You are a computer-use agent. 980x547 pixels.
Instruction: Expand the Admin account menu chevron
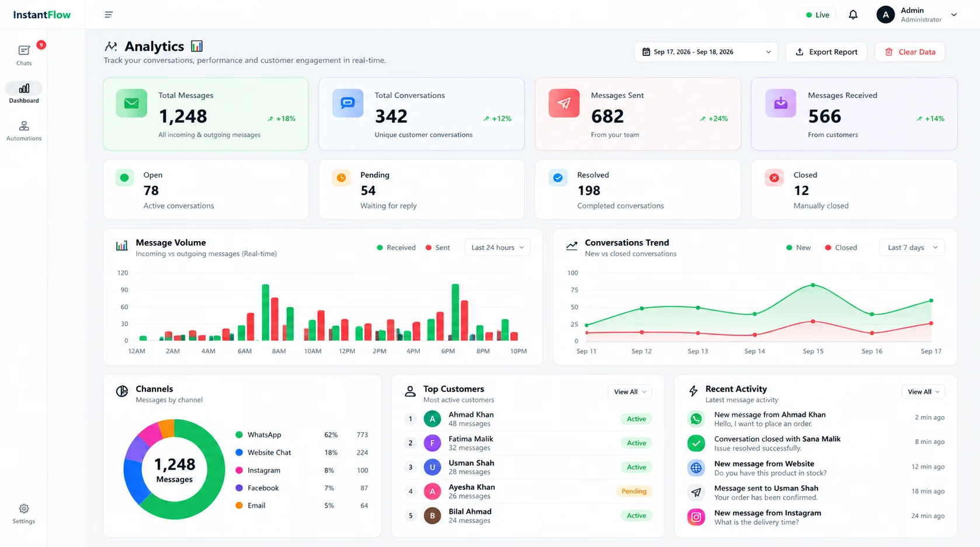[x=954, y=15]
